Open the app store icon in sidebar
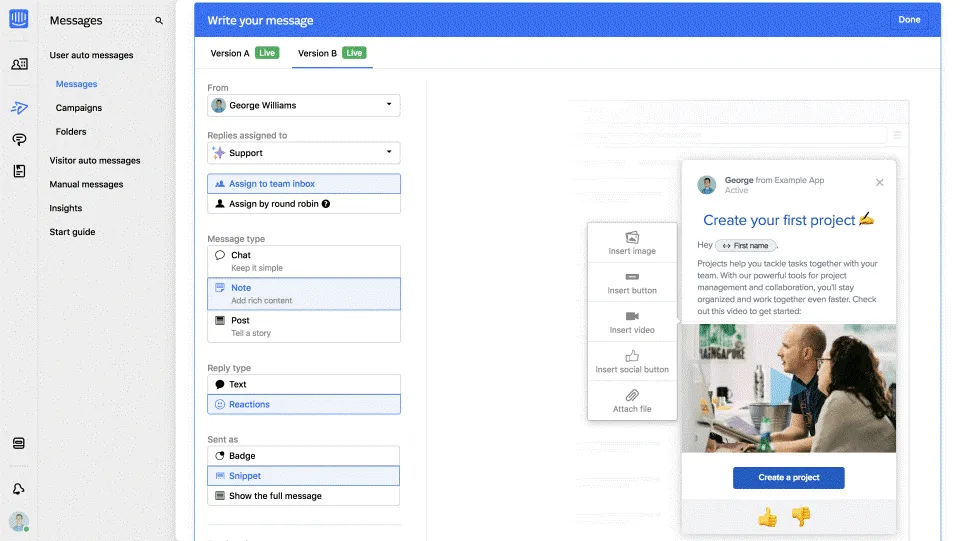Viewport: 960px width, 541px height. pyautogui.click(x=18, y=443)
